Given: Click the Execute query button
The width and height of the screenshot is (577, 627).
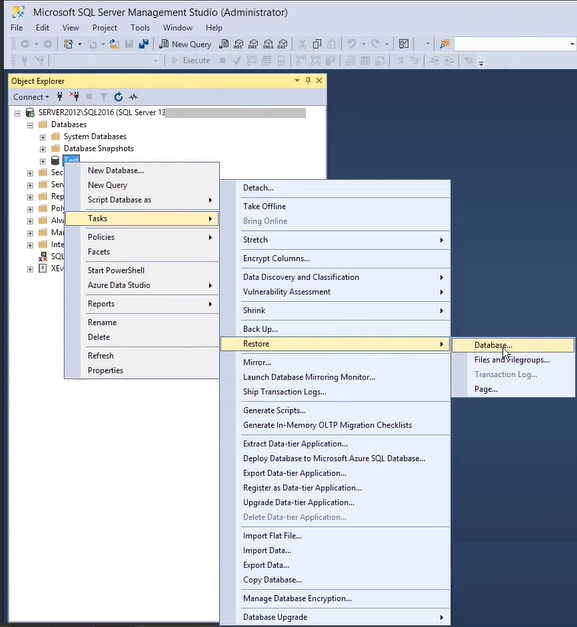Looking at the screenshot, I should (191, 61).
